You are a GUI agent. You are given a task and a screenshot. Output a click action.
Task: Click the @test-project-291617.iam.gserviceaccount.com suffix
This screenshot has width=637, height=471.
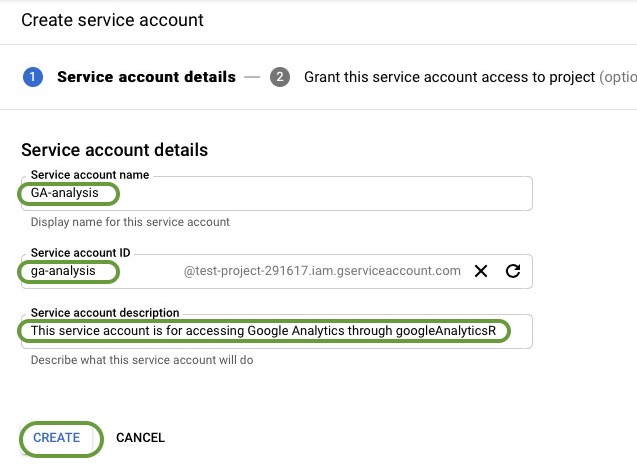(x=322, y=271)
